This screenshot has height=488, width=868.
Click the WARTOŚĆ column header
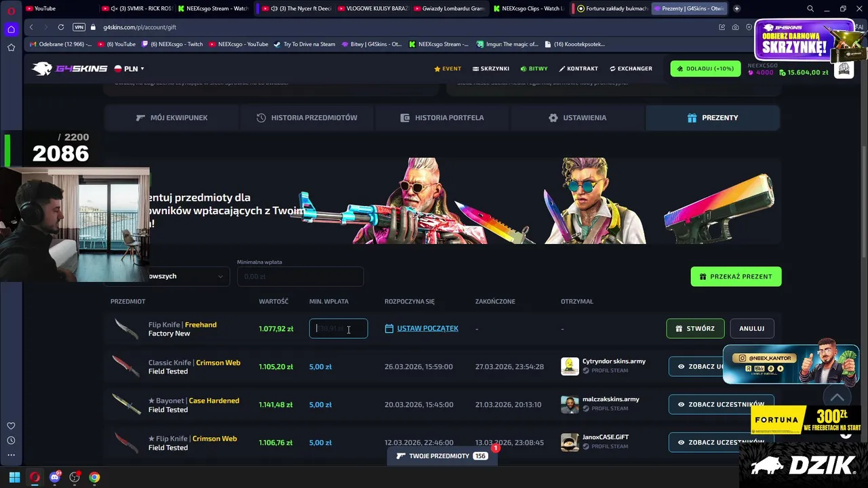[x=273, y=302]
